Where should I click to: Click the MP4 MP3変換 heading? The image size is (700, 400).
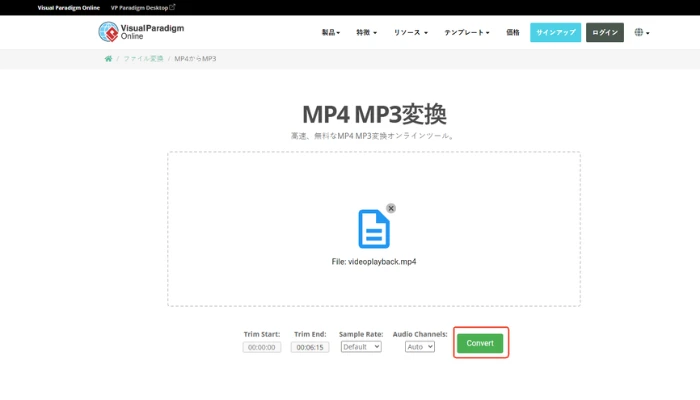pyautogui.click(x=374, y=114)
